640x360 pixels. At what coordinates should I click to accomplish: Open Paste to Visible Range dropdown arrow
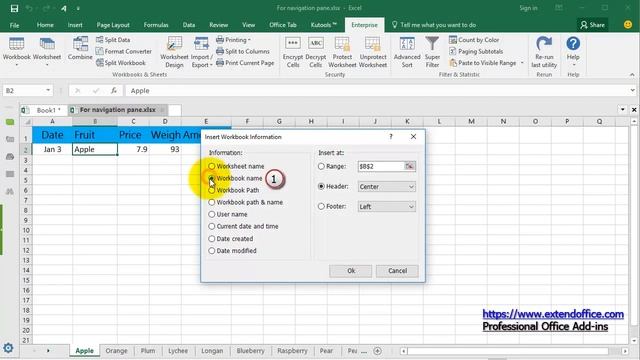pyautogui.click(x=522, y=63)
